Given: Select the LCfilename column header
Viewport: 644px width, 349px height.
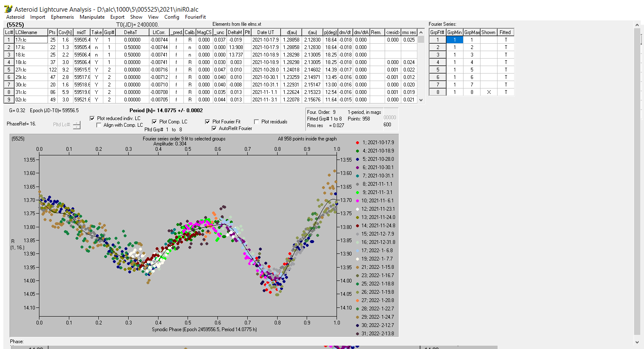Looking at the screenshot, I should point(31,32).
